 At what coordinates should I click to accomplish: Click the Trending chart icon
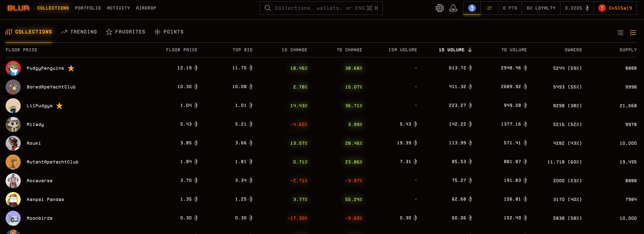(64, 32)
